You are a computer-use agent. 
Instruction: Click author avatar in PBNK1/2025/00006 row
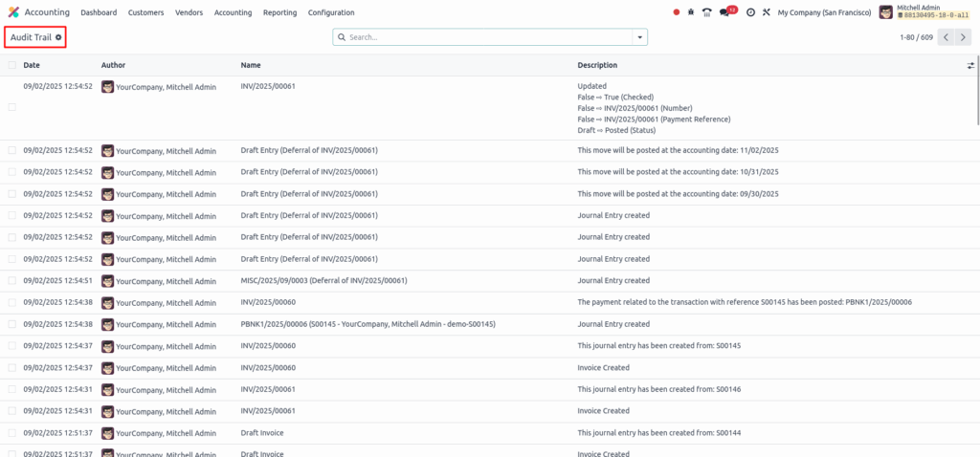(107, 324)
